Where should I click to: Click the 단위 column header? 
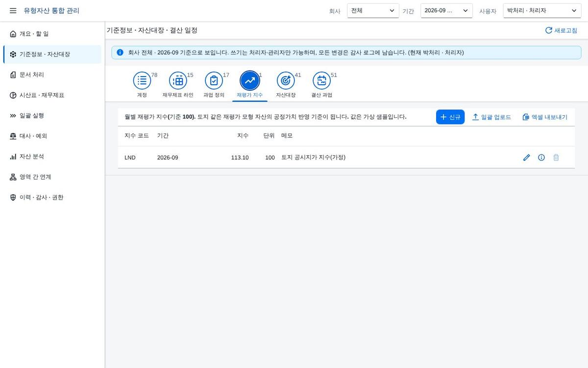[269, 135]
